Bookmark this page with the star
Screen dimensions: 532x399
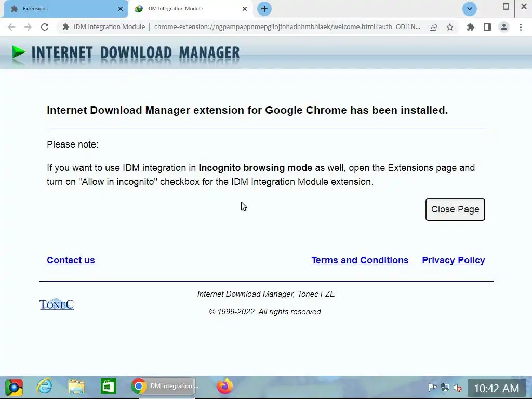pyautogui.click(x=450, y=27)
